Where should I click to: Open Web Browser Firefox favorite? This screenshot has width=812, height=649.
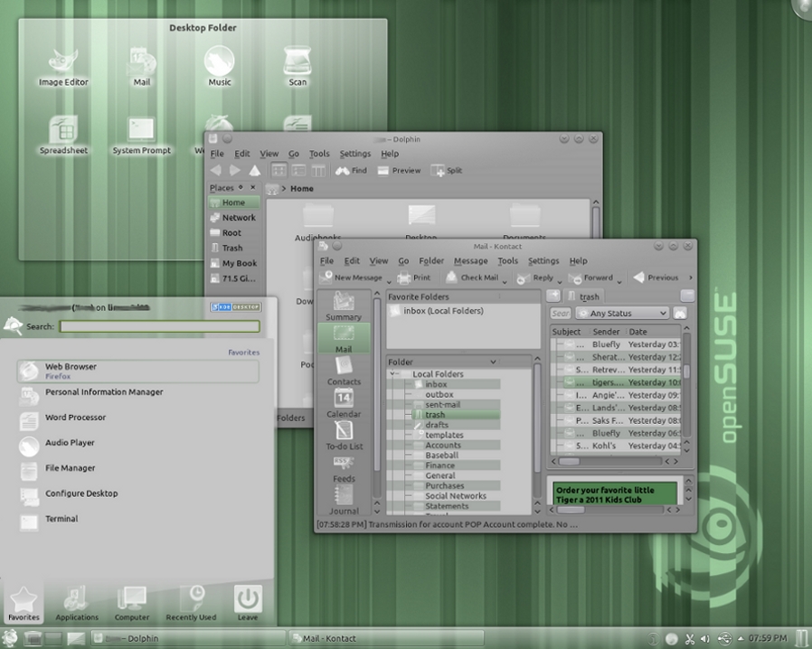click(x=137, y=372)
